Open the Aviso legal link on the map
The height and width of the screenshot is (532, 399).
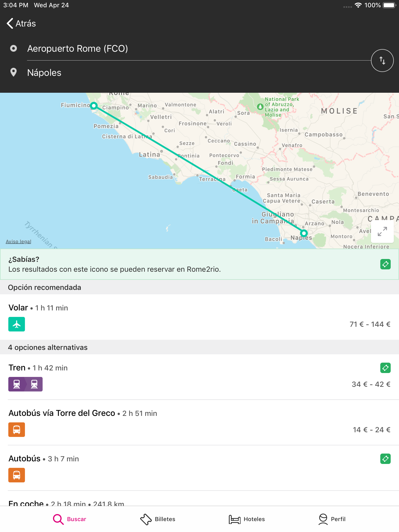point(18,241)
